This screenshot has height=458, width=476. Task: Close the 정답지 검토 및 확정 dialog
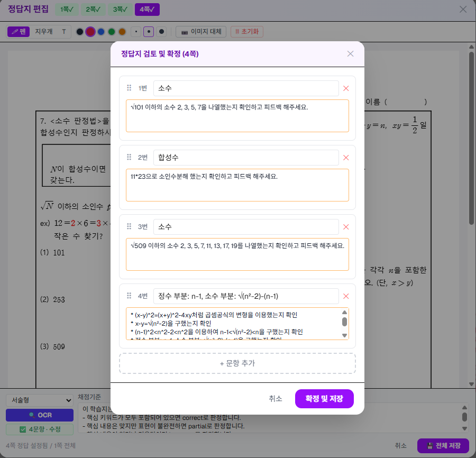350,54
